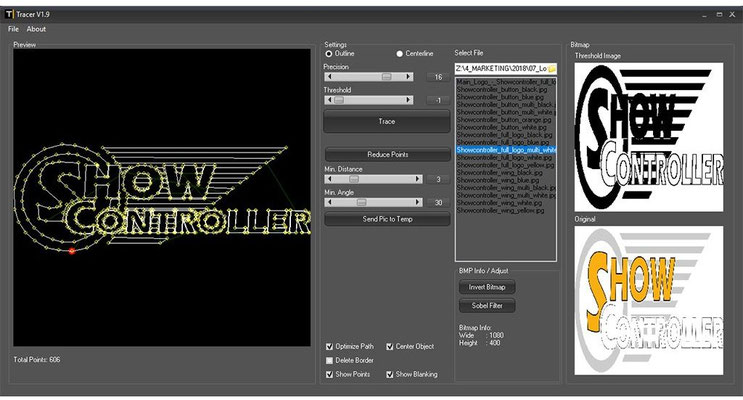Select the Outline radio button
The height and width of the screenshot is (400, 743).
click(328, 53)
